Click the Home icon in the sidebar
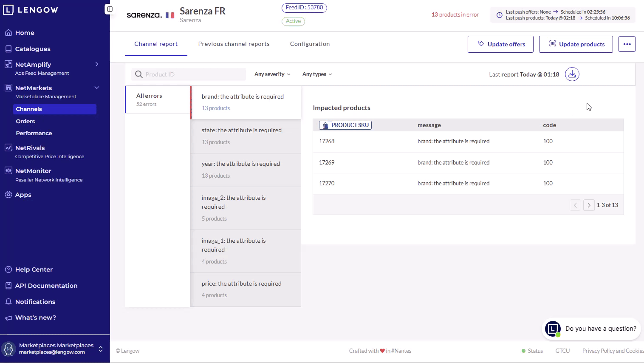This screenshot has height=363, width=644. click(x=8, y=33)
